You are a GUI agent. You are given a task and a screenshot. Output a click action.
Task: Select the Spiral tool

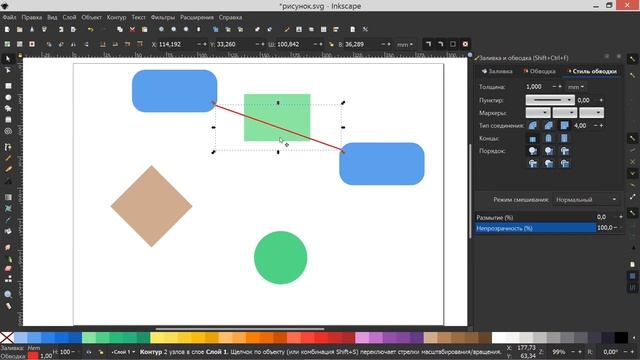(x=8, y=131)
